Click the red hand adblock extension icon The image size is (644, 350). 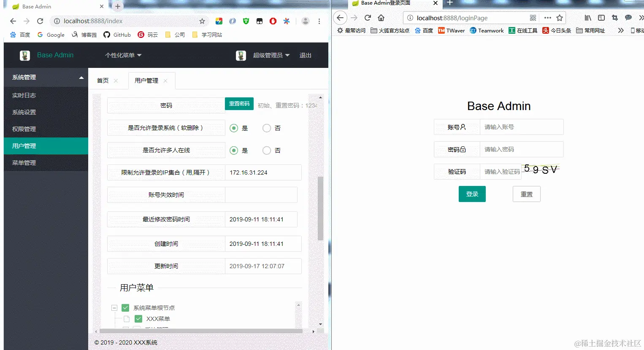pos(273,21)
